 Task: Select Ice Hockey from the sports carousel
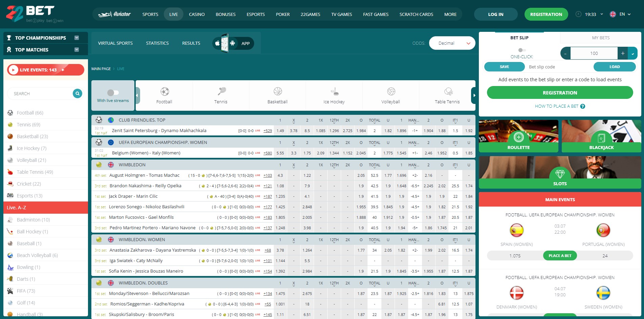tap(334, 95)
